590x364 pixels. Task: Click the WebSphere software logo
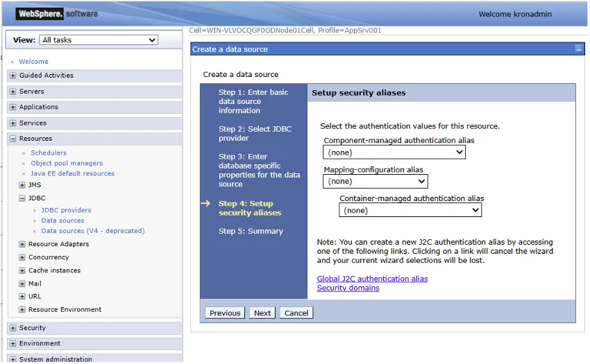(x=56, y=14)
